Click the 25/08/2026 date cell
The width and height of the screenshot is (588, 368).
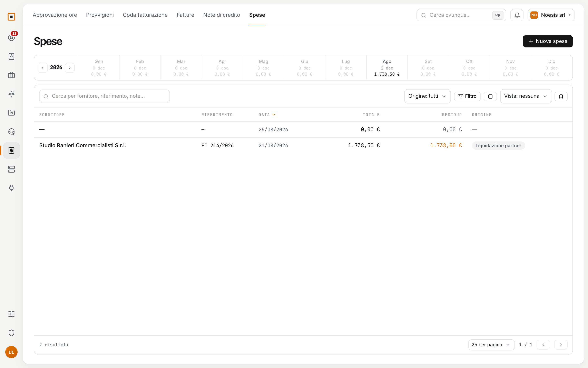[x=273, y=129]
